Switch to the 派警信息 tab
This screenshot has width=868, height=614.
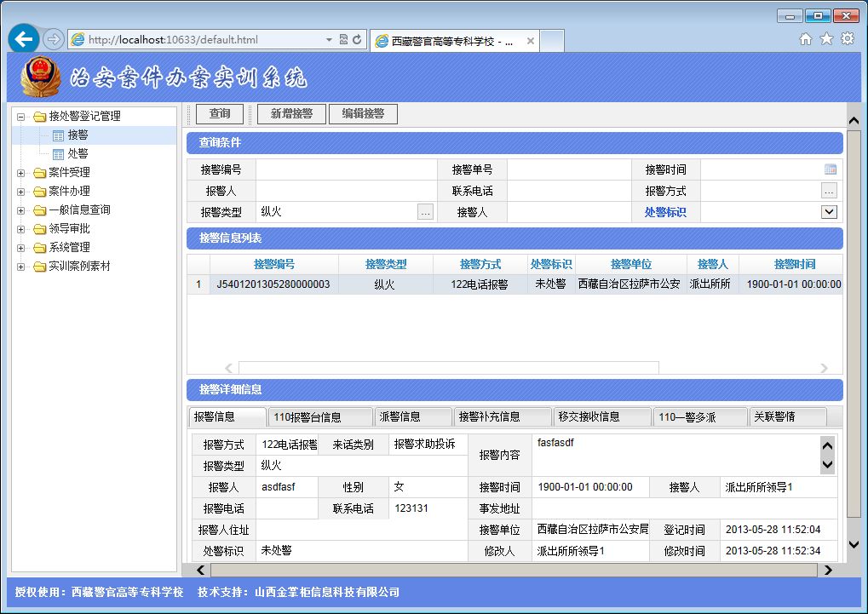[x=413, y=417]
